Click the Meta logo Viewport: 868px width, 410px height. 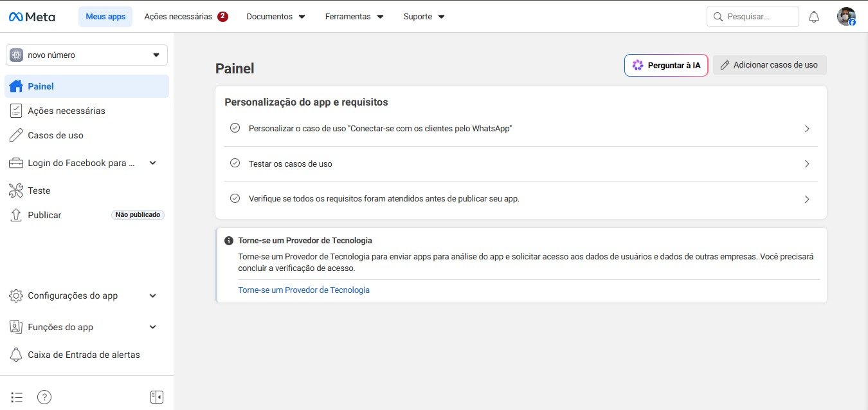(x=32, y=17)
